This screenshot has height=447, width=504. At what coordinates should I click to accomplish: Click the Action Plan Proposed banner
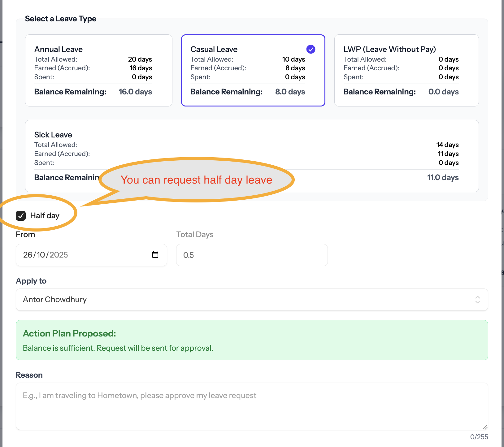[x=251, y=340]
